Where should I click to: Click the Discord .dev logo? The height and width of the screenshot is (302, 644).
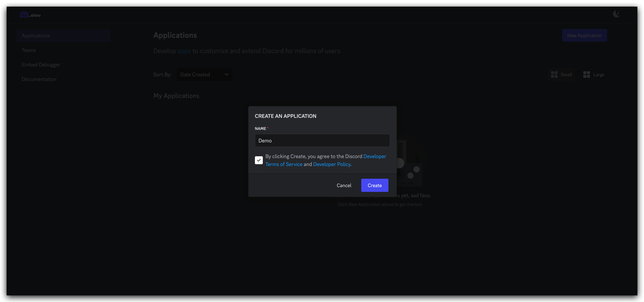(x=30, y=15)
